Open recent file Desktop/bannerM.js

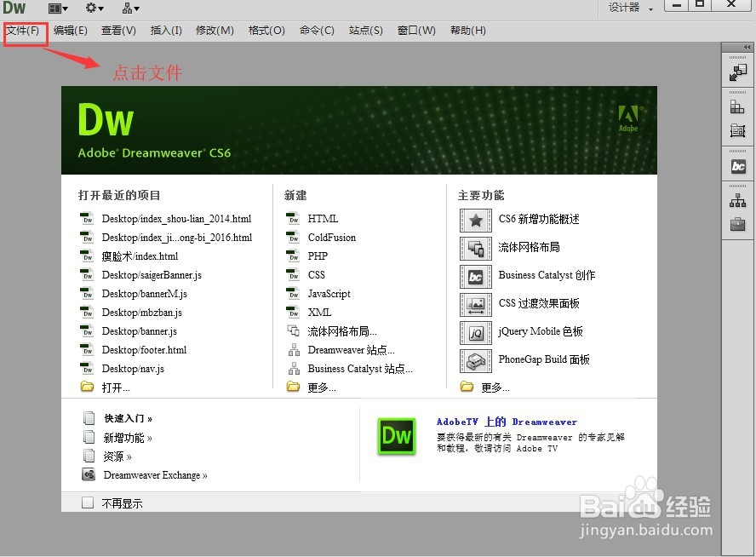(144, 294)
